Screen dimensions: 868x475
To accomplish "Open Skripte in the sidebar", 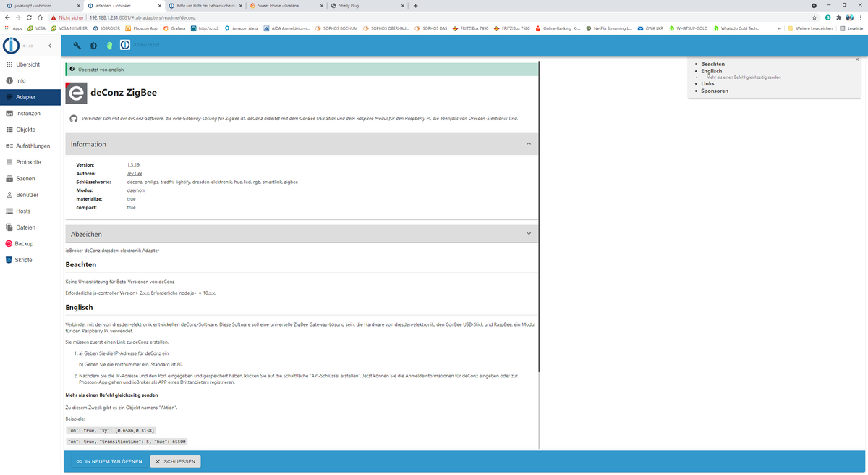I will click(30, 260).
